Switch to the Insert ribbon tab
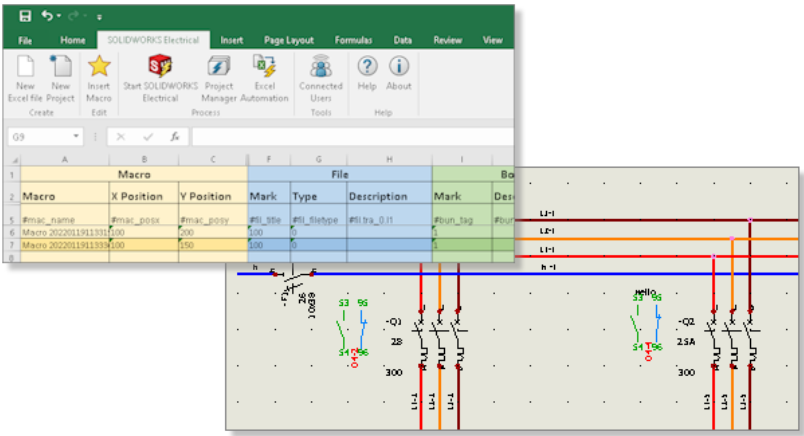Viewport: 804px width, 436px height. point(232,40)
